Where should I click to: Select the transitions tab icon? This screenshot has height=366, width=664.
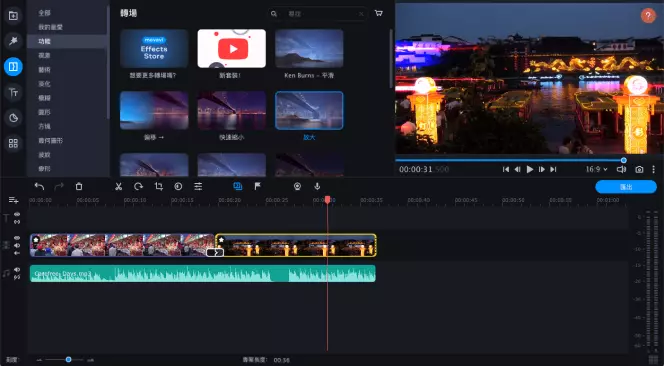[x=13, y=67]
